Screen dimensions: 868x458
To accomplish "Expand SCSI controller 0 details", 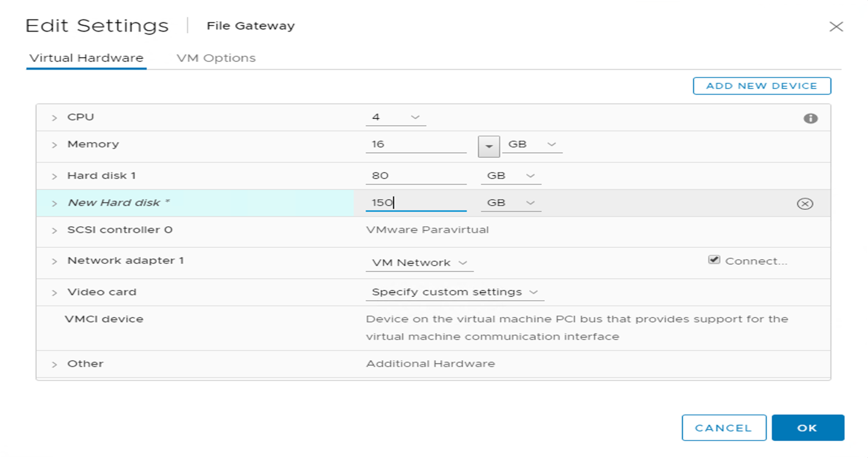I will pos(54,232).
